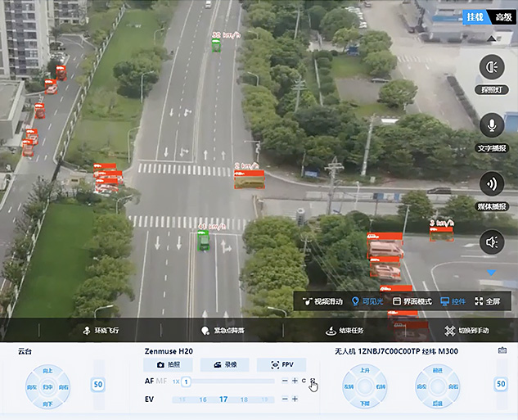Viewport: 518px width, 420px height.
Task: Switch to the 高级 advanced tab
Action: pos(502,16)
